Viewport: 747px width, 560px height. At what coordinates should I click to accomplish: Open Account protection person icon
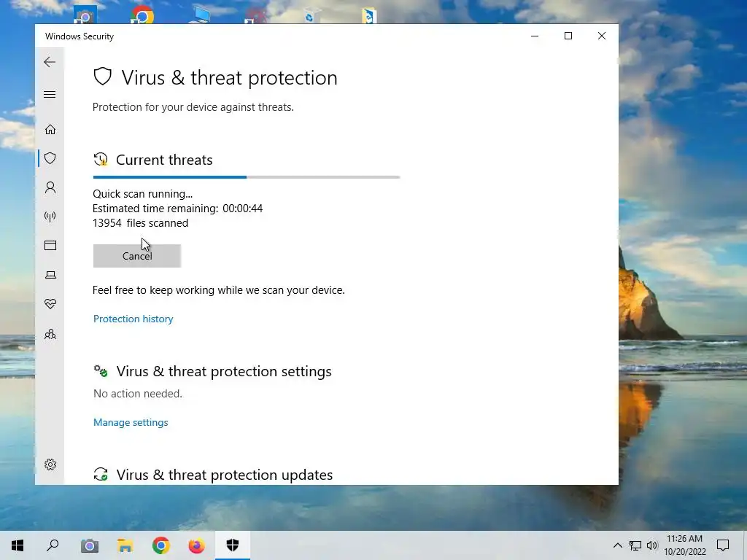click(50, 187)
